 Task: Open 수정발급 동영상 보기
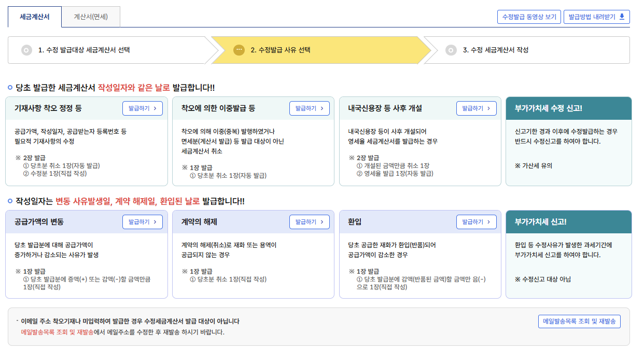coord(529,17)
